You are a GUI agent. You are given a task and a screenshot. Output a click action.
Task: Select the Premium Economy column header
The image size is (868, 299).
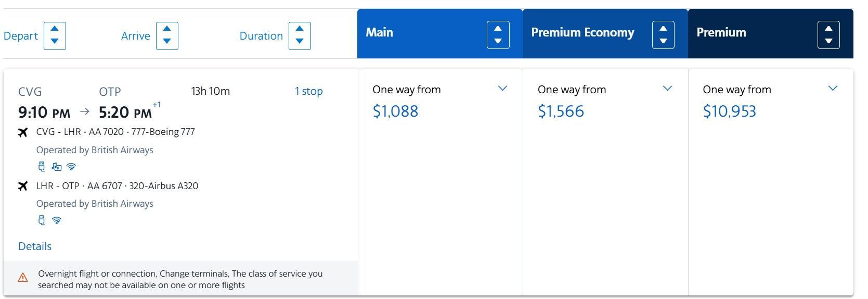coord(582,33)
